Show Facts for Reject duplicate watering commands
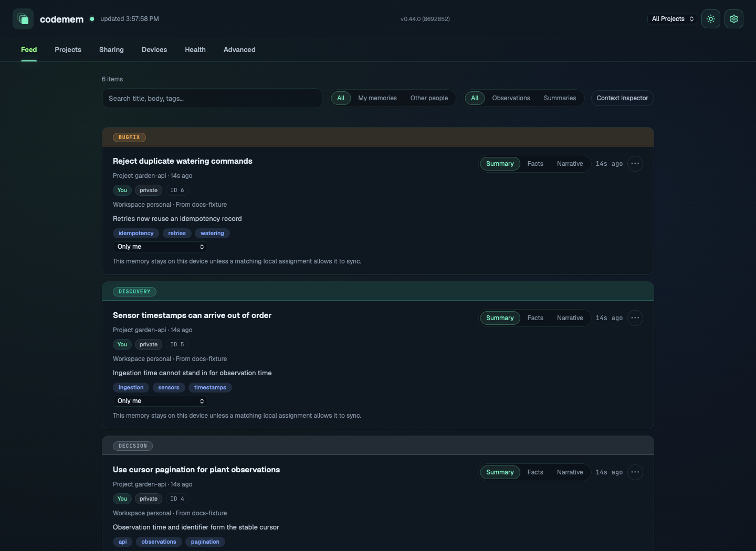Screen dimensions: 756x551 pos(535,164)
